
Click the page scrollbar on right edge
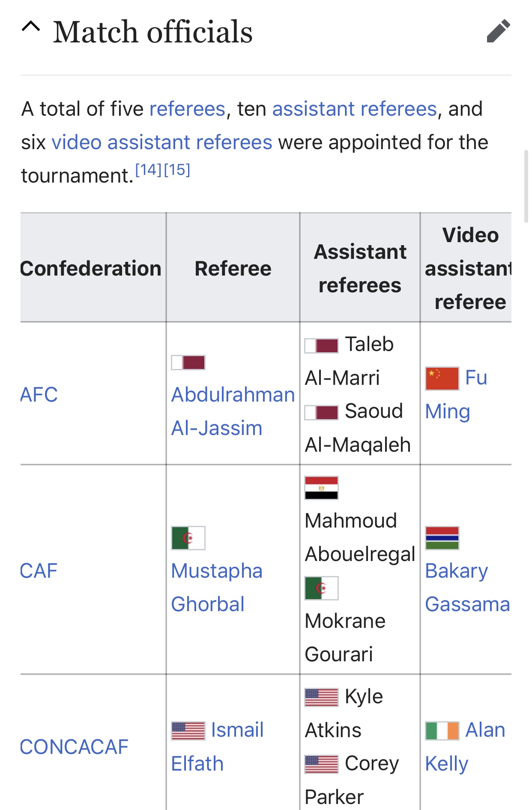pyautogui.click(x=526, y=186)
